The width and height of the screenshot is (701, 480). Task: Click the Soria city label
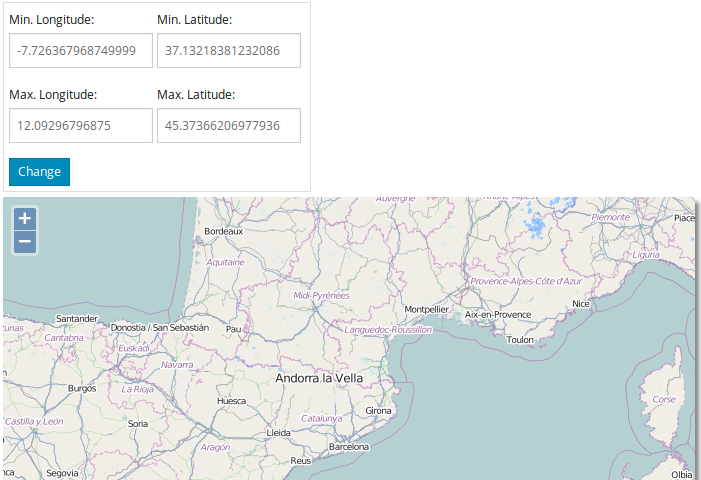tap(138, 424)
